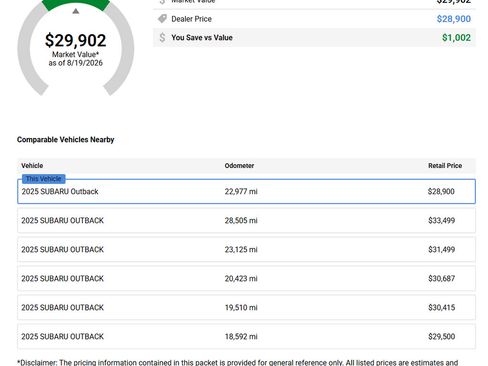Click the 'as of 8/19/2026' date text
The image size is (488, 366).
76,63
